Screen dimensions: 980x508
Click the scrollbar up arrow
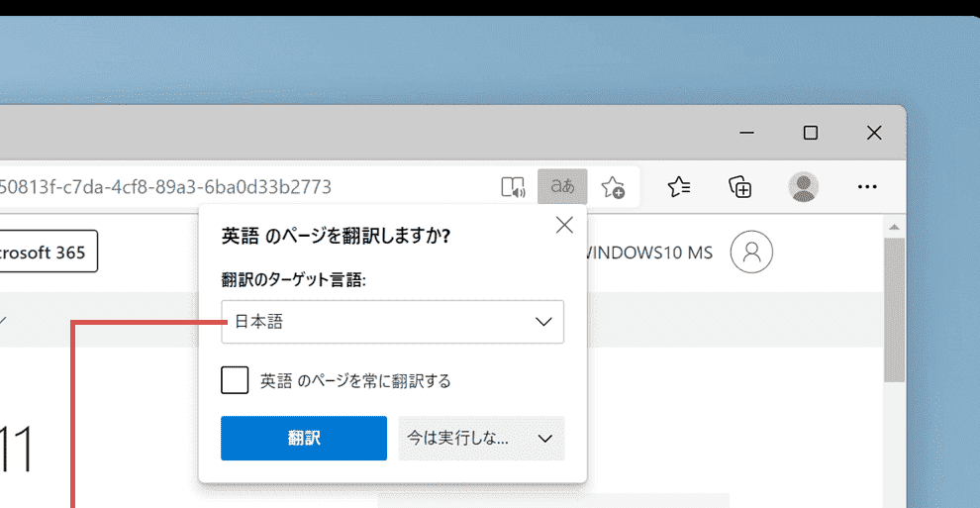point(895,229)
